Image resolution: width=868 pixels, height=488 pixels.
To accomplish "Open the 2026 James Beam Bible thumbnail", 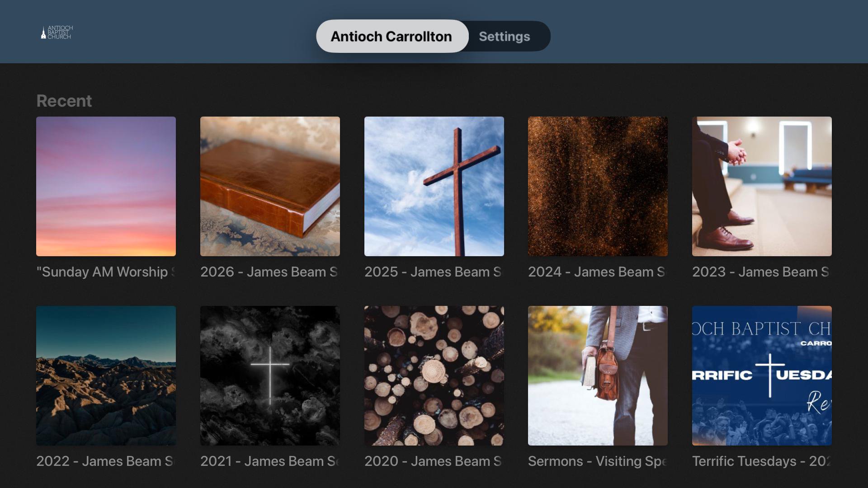I will pyautogui.click(x=270, y=186).
